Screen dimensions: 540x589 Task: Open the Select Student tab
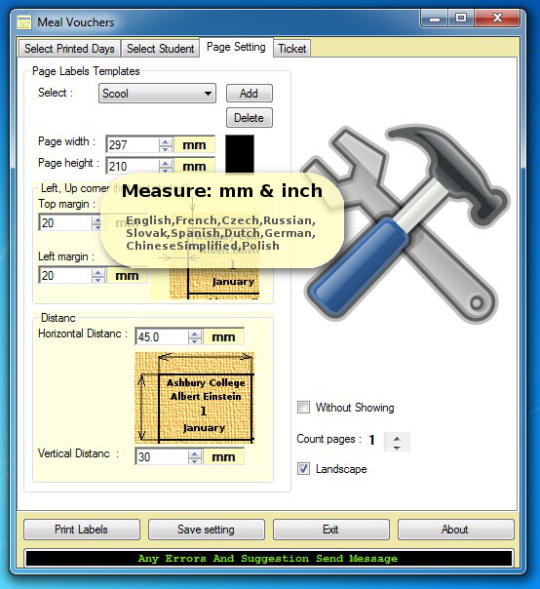click(x=160, y=48)
